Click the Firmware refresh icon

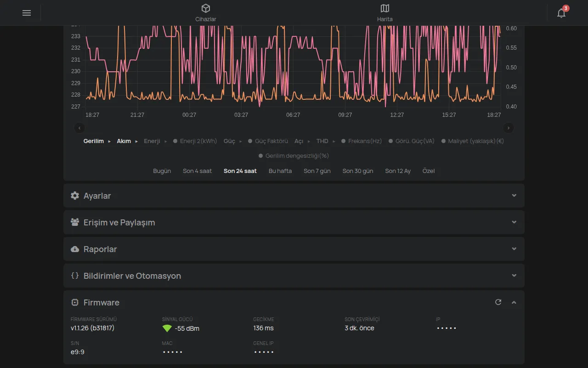pos(498,302)
